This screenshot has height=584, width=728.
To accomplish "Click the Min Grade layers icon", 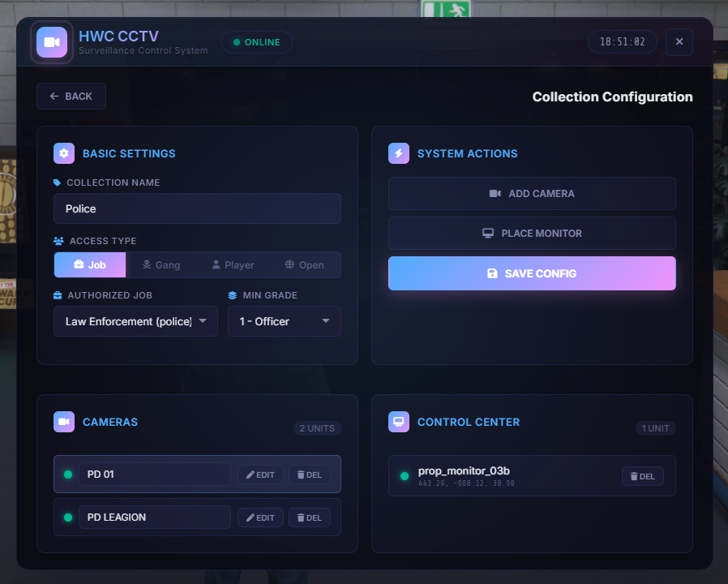I will click(x=233, y=295).
